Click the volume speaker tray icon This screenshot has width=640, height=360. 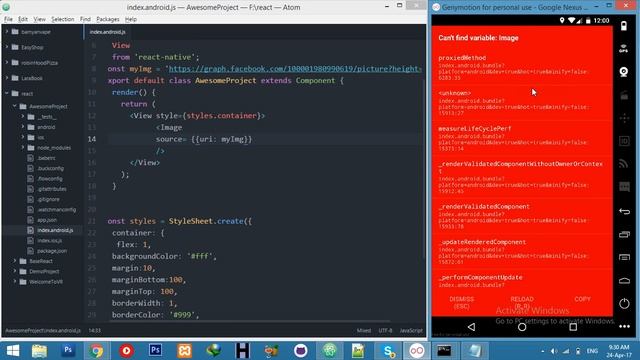[x=554, y=351]
